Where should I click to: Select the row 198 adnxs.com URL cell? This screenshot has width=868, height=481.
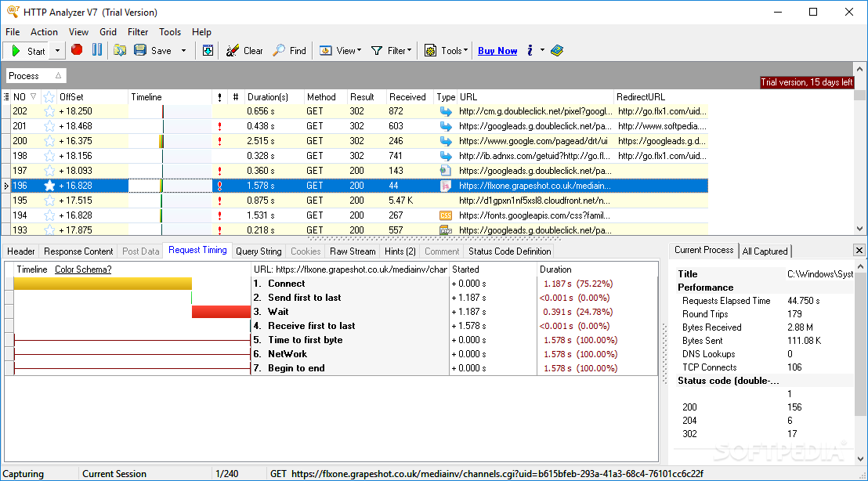pos(535,156)
